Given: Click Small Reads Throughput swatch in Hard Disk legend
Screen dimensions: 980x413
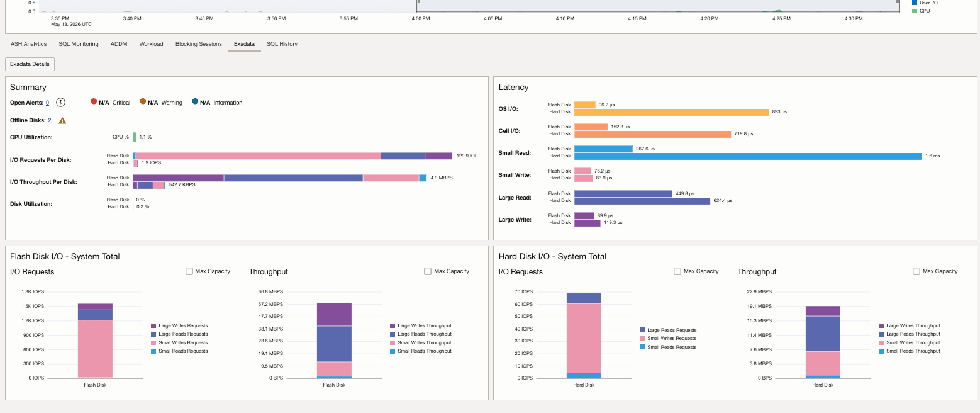Looking at the screenshot, I should point(881,351).
